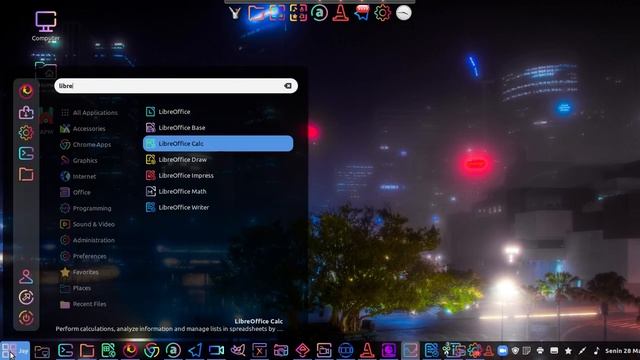Viewport: 640px width, 360px height.
Task: Click the folder icon in the top dock
Action: point(256,13)
